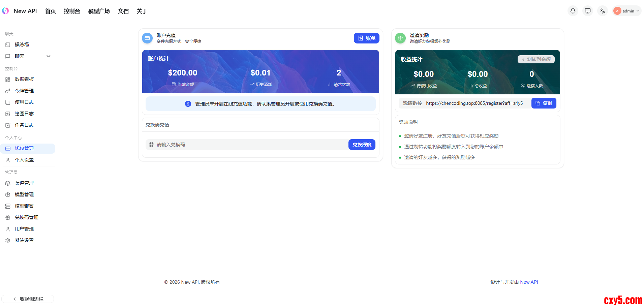Collapse sidebar with 收起侧边栏
The width and height of the screenshot is (644, 307).
[x=28, y=299]
